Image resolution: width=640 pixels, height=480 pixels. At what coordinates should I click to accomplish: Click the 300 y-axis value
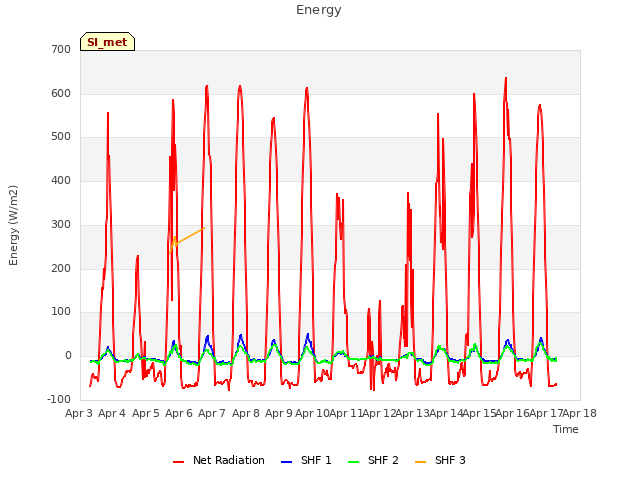click(x=61, y=224)
